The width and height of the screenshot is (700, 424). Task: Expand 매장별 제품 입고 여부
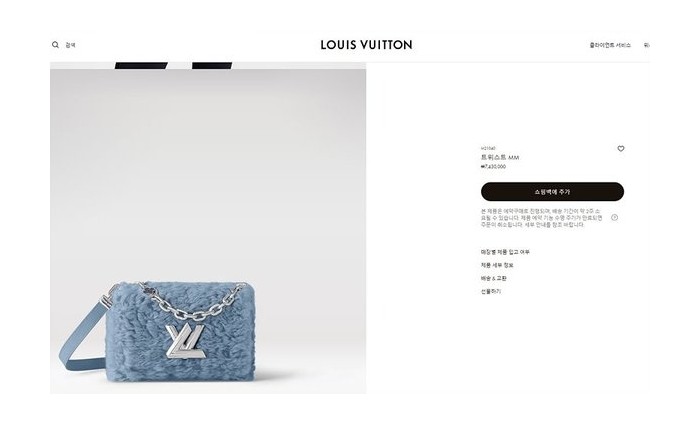[505, 252]
